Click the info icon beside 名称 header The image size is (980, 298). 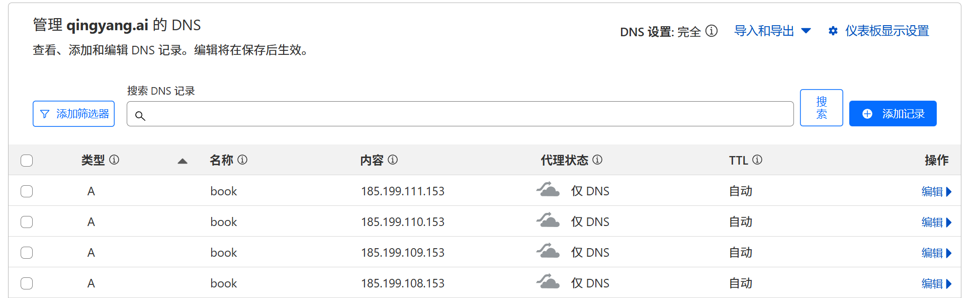(242, 160)
